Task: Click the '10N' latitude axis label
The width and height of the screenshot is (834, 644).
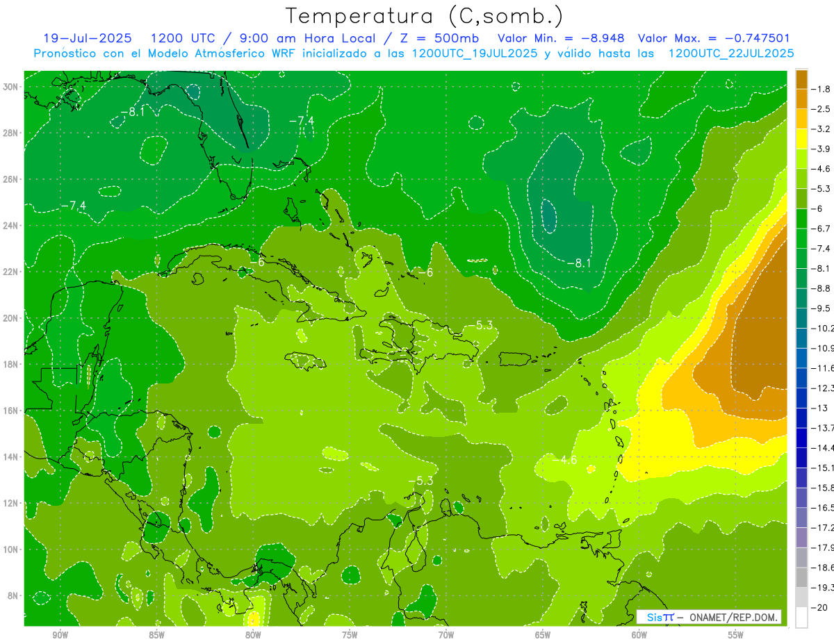Action: 10,550
